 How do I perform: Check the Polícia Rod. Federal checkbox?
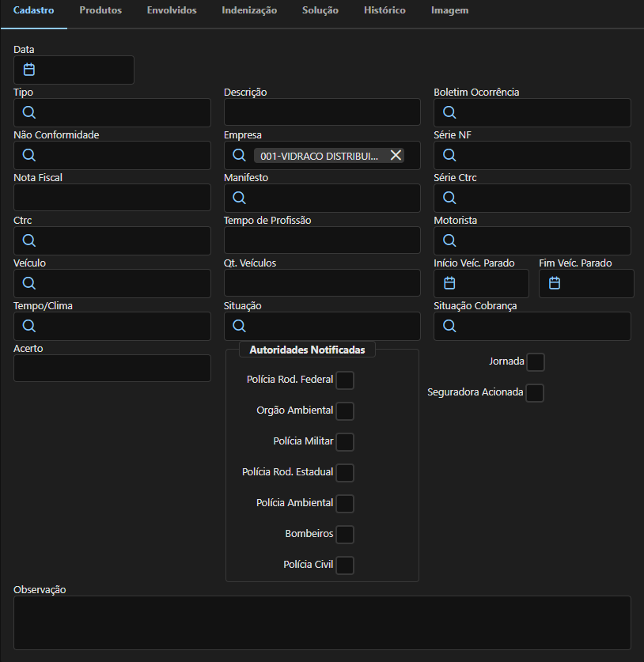345,380
